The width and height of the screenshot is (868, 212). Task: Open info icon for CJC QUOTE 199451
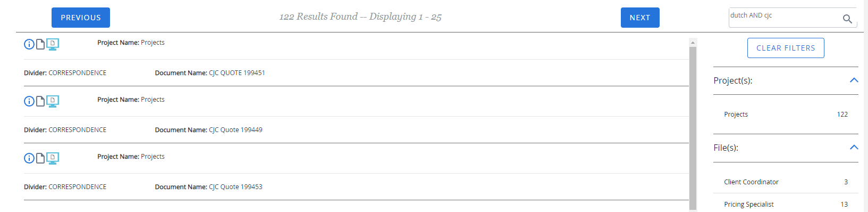tap(29, 44)
